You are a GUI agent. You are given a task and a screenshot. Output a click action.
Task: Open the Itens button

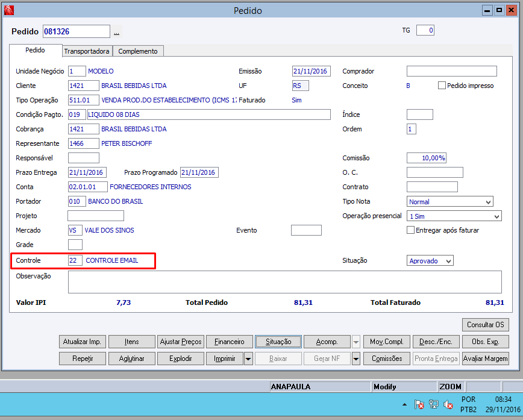[x=132, y=342]
